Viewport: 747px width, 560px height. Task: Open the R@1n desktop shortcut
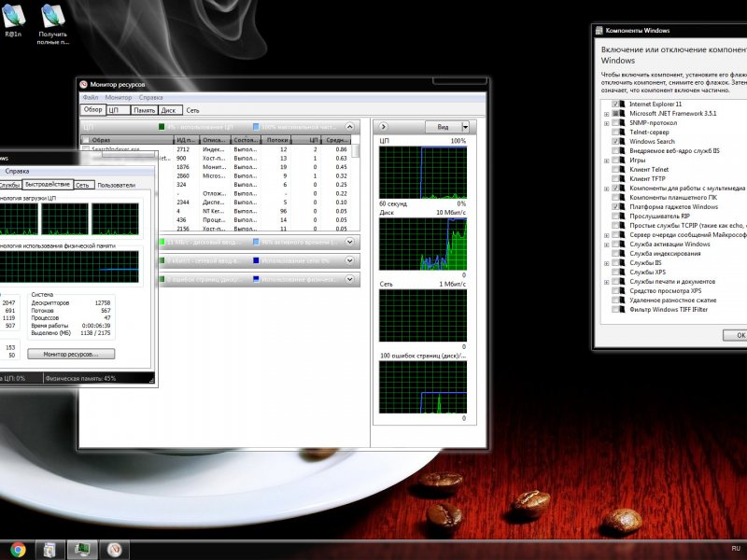[14, 20]
